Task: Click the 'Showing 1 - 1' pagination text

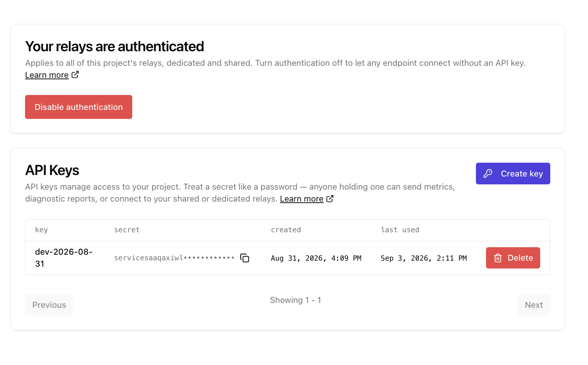Action: coord(295,300)
